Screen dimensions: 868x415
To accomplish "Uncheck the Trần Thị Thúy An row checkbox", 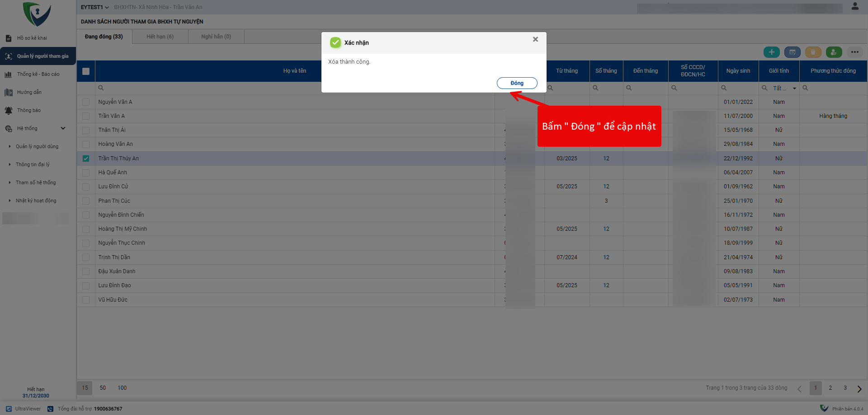I will click(x=86, y=159).
